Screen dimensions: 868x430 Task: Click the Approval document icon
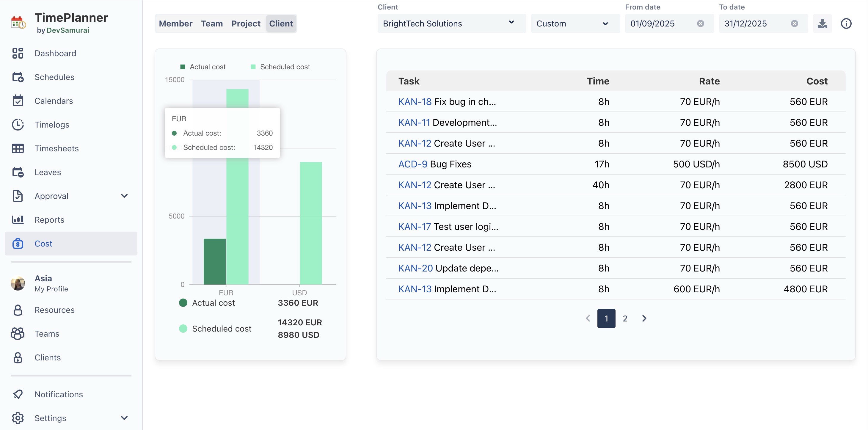pyautogui.click(x=18, y=196)
